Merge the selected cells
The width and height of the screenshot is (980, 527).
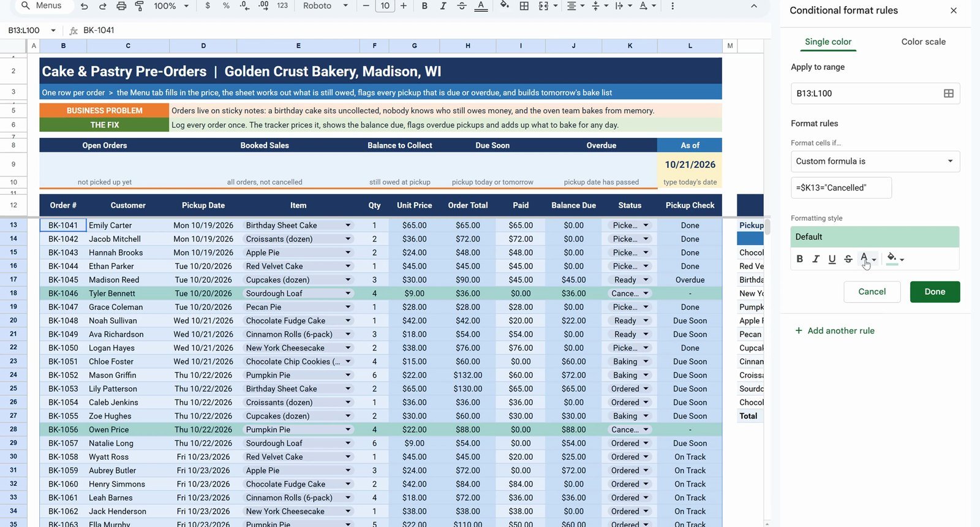click(x=543, y=6)
